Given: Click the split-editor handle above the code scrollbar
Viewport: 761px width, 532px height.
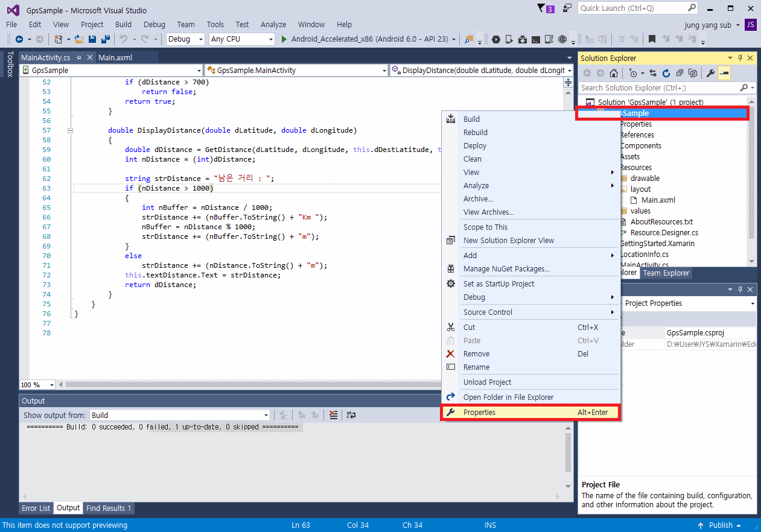Looking at the screenshot, I should (568, 82).
